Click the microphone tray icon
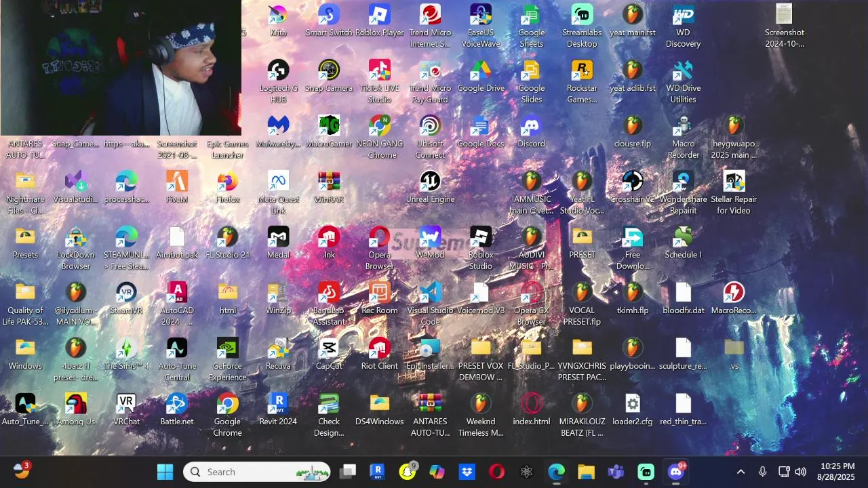This screenshot has width=868, height=488. [x=762, y=472]
